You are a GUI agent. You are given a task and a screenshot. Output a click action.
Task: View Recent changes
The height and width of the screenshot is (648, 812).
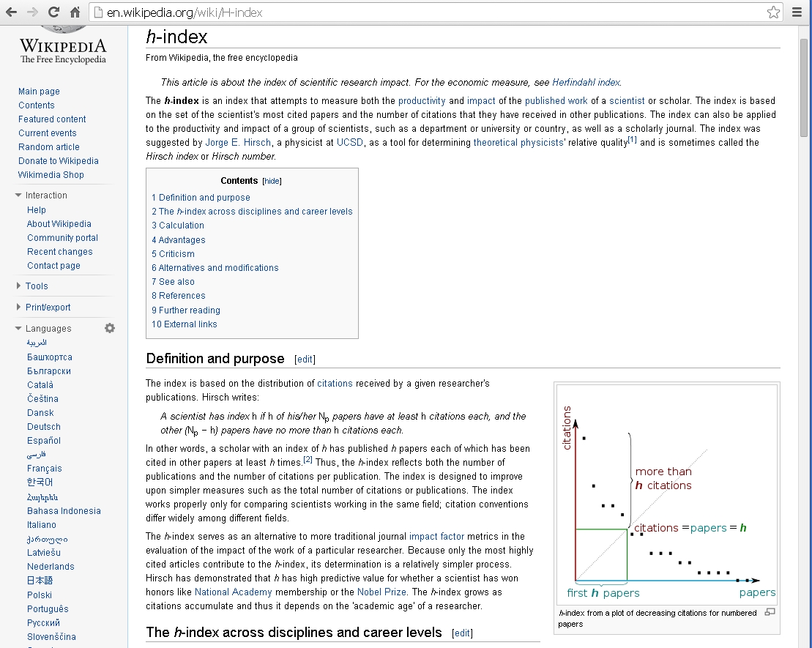tap(59, 252)
